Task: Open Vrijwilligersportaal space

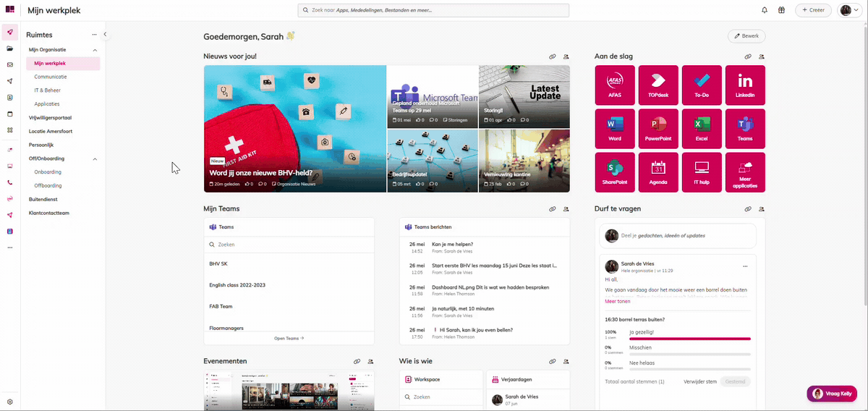Action: coord(50,117)
